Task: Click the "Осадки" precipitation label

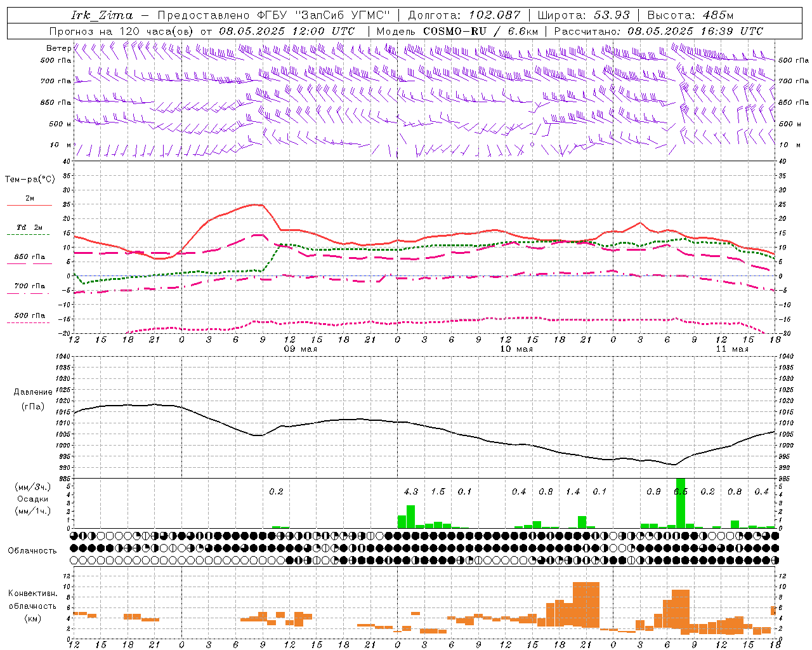Action: [x=33, y=499]
